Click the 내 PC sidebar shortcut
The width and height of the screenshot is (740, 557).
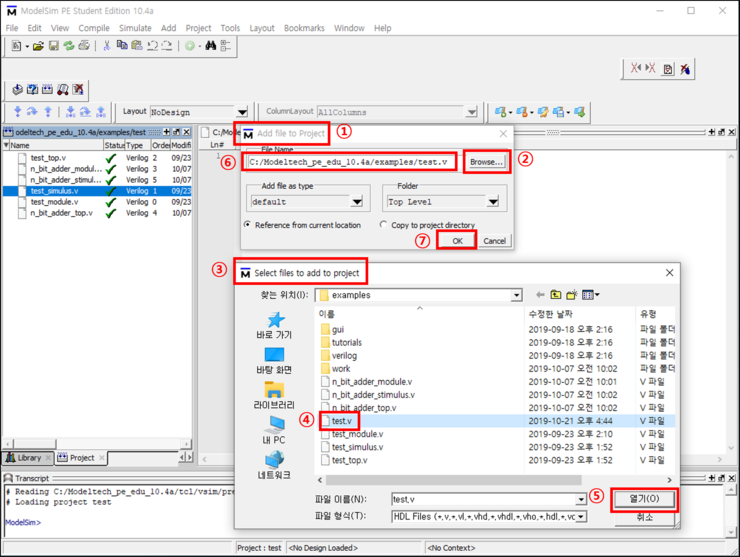(274, 430)
